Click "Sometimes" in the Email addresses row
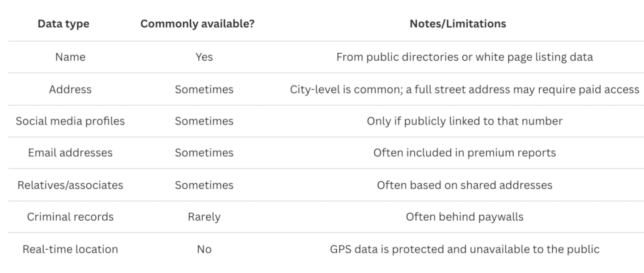 [x=204, y=153]
